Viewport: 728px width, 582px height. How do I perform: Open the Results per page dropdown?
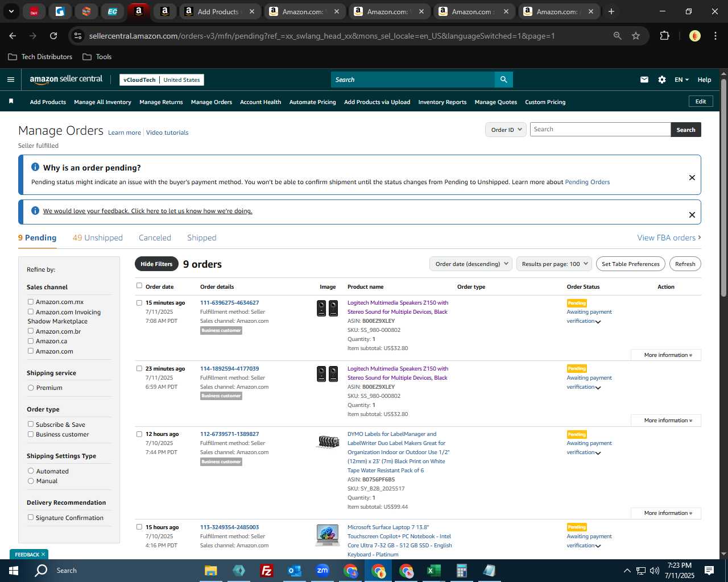pyautogui.click(x=554, y=264)
